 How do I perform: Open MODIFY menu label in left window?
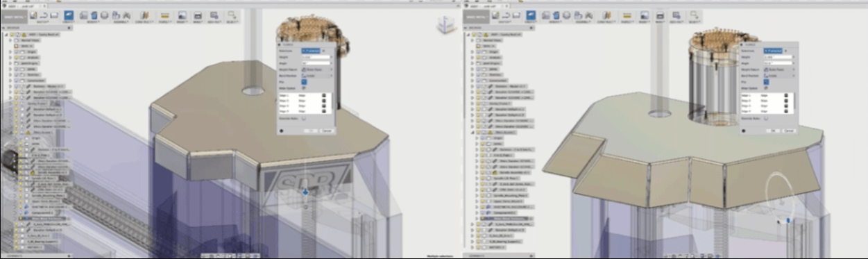pyautogui.click(x=92, y=22)
